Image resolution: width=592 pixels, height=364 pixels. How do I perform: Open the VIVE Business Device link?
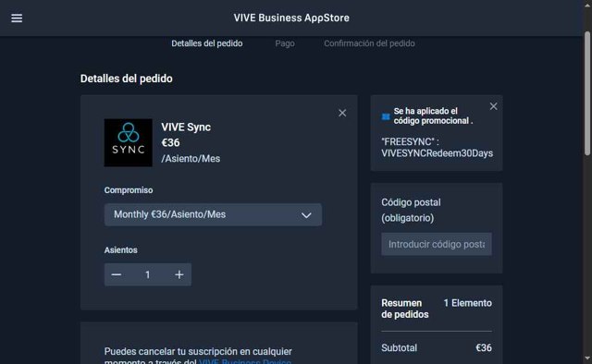coord(245,361)
